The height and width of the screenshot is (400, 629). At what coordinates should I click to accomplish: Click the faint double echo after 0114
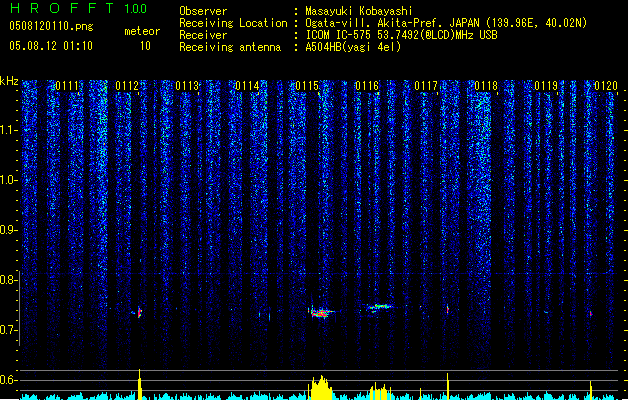tap(264, 316)
